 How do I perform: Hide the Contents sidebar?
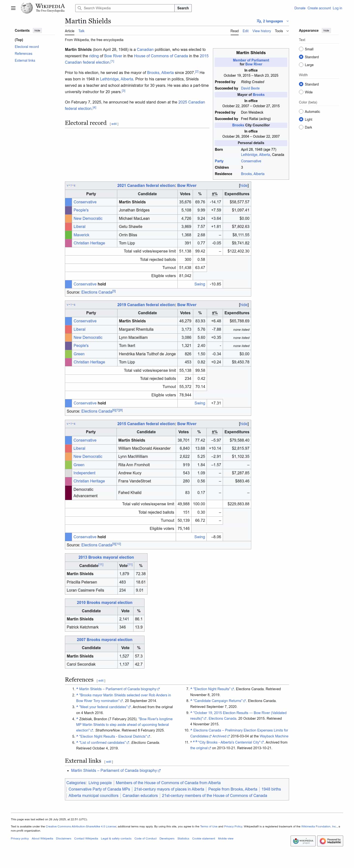pos(37,31)
